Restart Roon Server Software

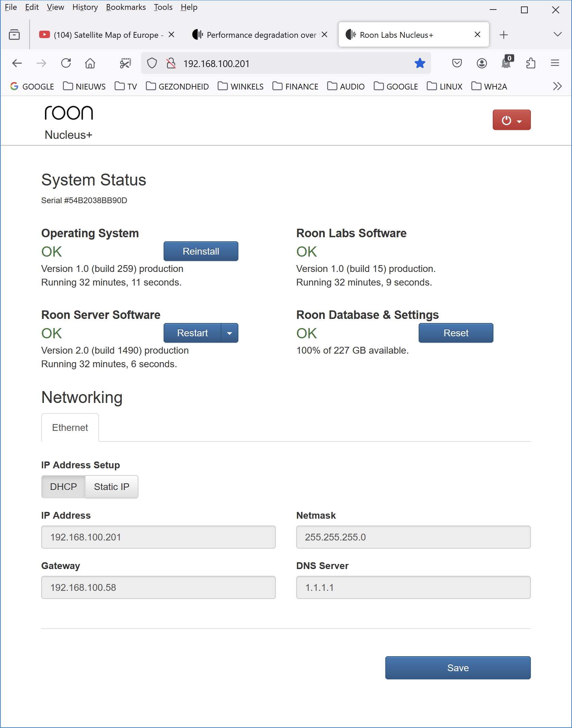[192, 333]
